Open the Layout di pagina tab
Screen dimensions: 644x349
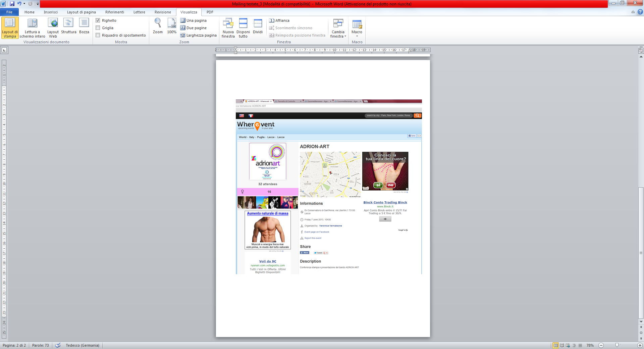coord(81,12)
